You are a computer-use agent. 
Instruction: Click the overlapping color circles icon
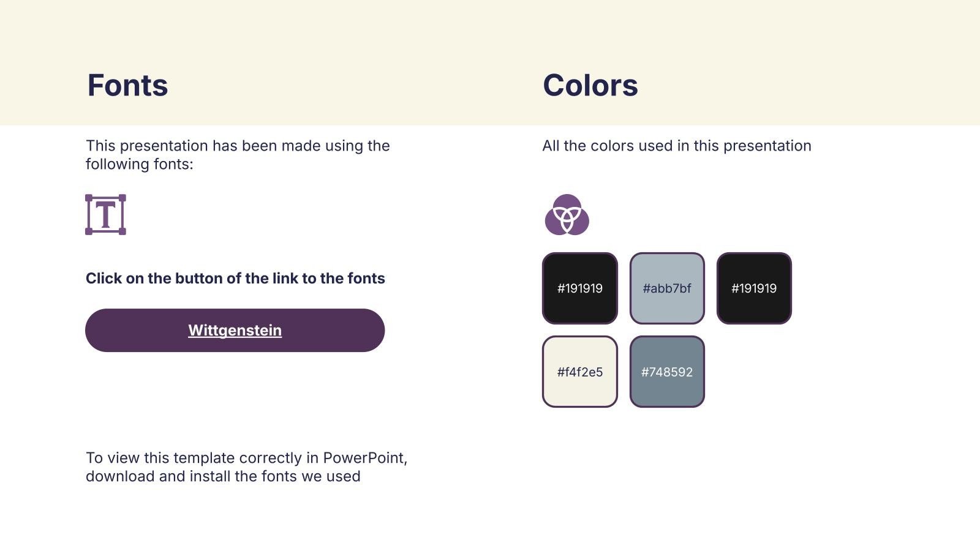coord(567,215)
